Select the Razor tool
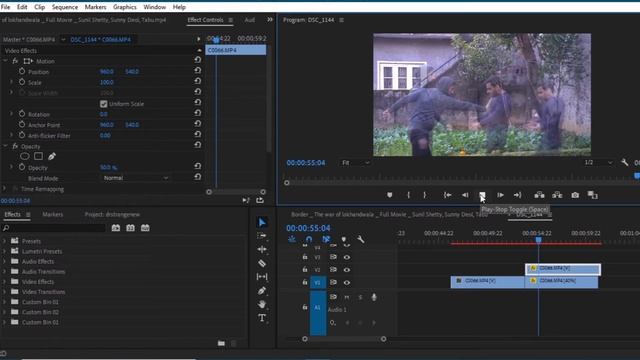640x360 pixels. point(262,263)
